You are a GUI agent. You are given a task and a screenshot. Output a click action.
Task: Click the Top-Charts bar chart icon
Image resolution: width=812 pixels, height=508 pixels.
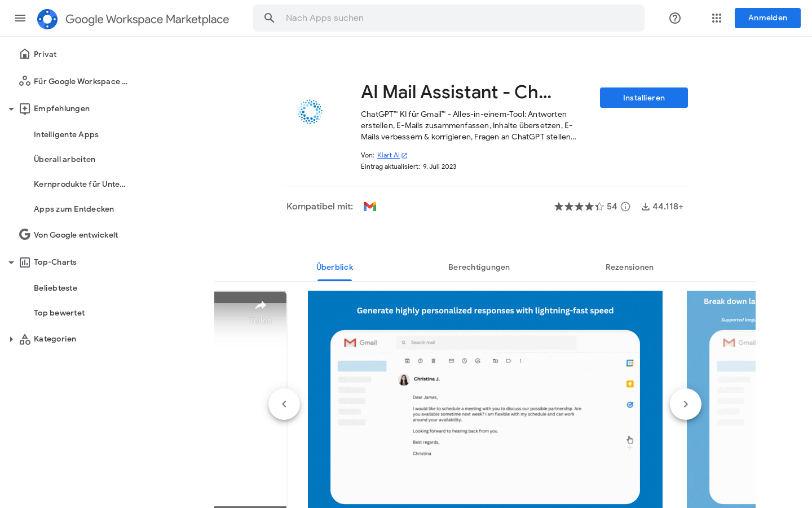[x=25, y=262]
